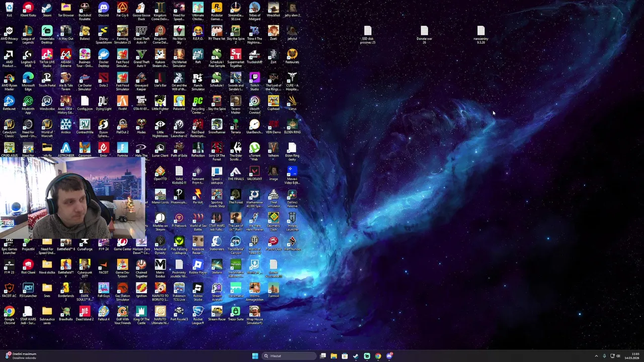Select the Streamlabs Desktop icon
The width and height of the screenshot is (644, 362).
47,35
